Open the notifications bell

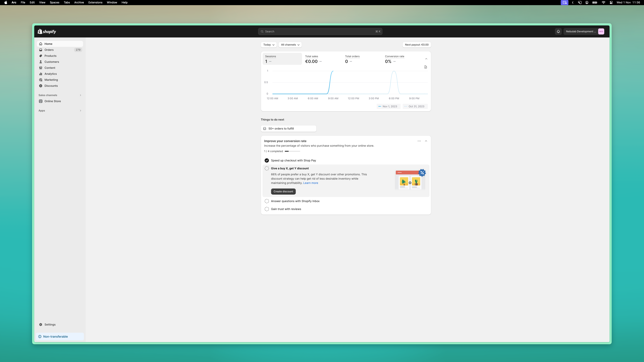tap(558, 31)
